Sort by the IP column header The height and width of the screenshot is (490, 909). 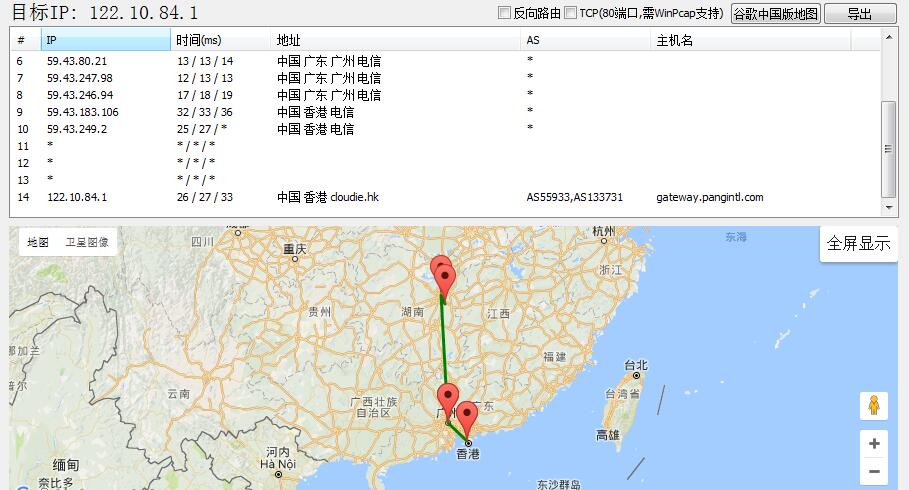105,40
